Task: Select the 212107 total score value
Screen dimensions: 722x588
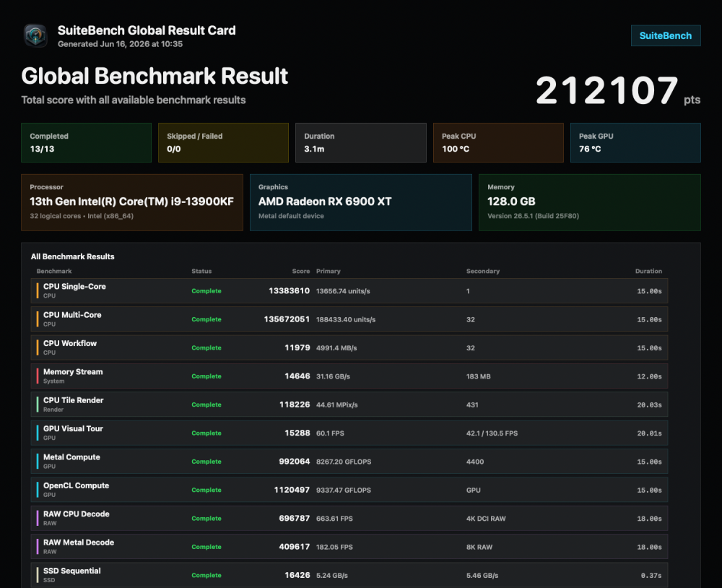Action: (607, 90)
